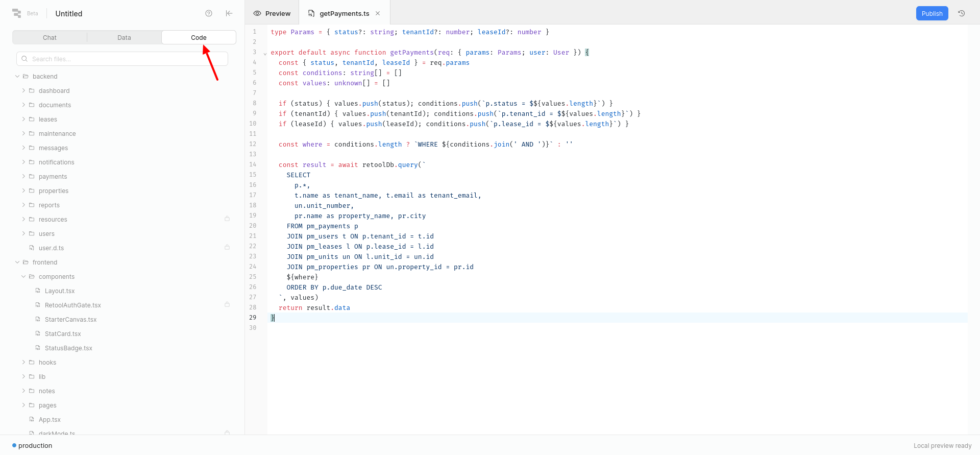Open the lib folder
Screen dimensions: 980x455
click(42, 376)
